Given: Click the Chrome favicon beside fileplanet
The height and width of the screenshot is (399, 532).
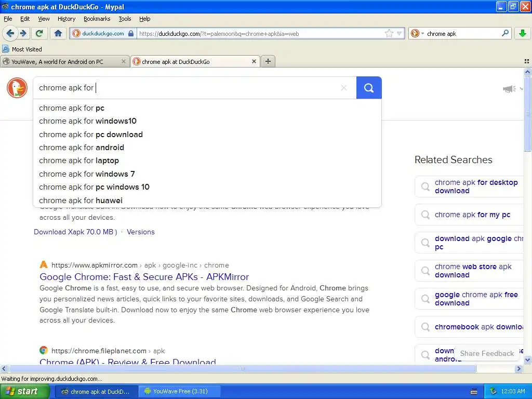Looking at the screenshot, I should click(44, 350).
